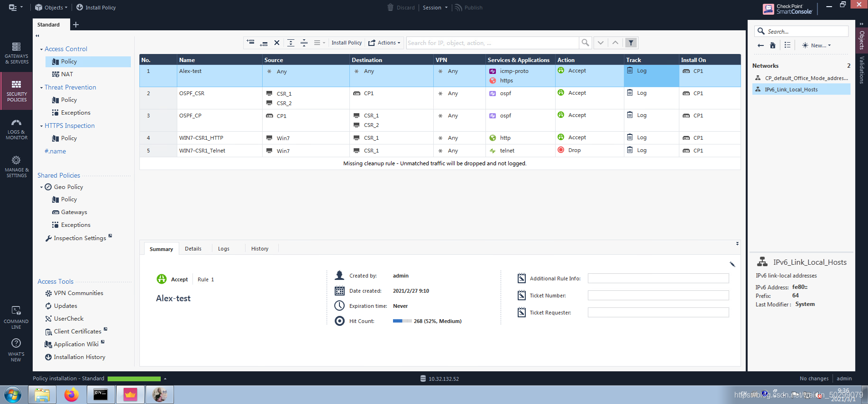Switch to the Logs tab

point(224,249)
